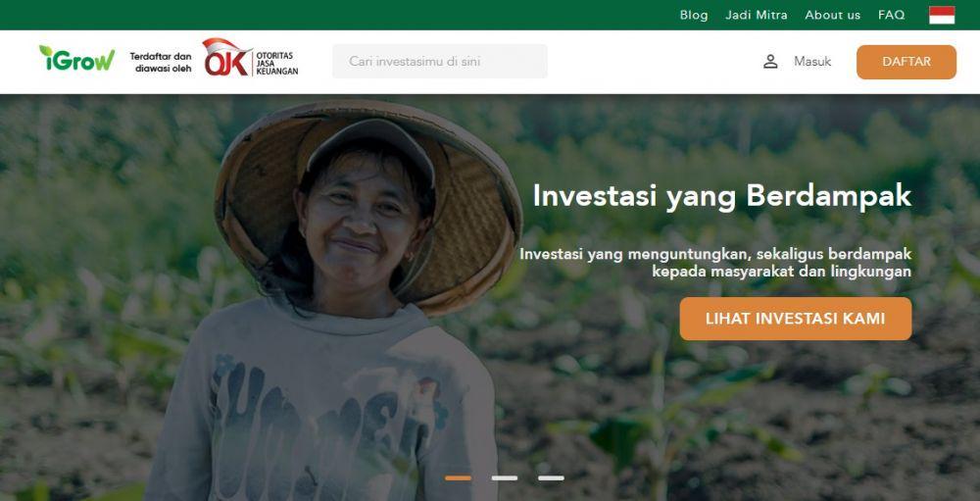The image size is (980, 501).
Task: Jump to the third carousel slide indicator
Action: tap(551, 477)
